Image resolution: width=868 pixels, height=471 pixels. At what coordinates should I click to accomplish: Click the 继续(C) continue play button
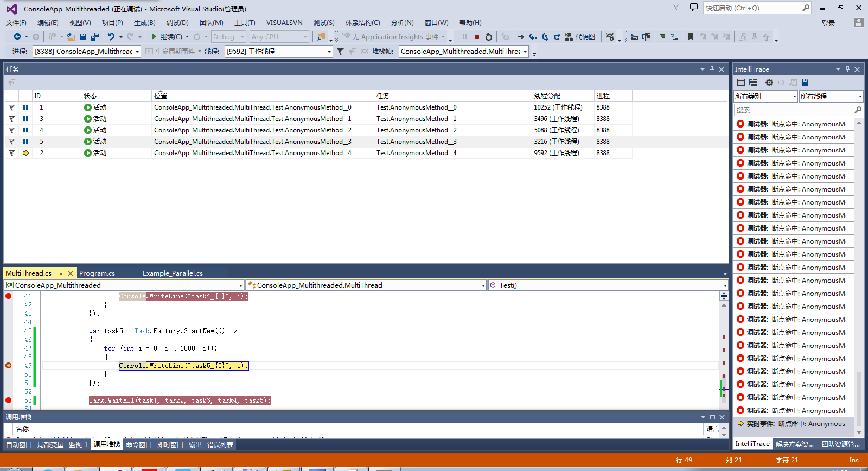(167, 37)
